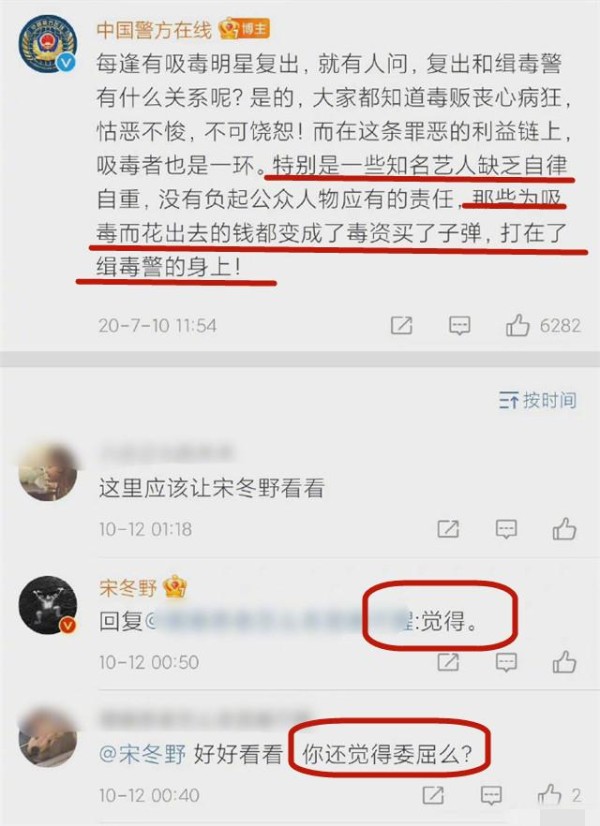Repost 宋冬野's comment posted 10-12 00:50
Screen dimensions: 600x826
(x=448, y=662)
